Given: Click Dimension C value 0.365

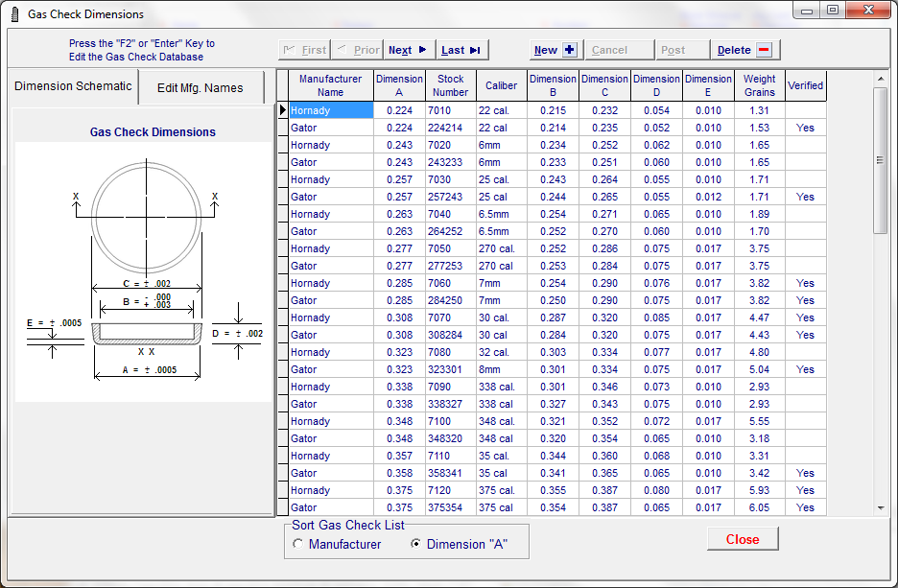Looking at the screenshot, I should 604,473.
